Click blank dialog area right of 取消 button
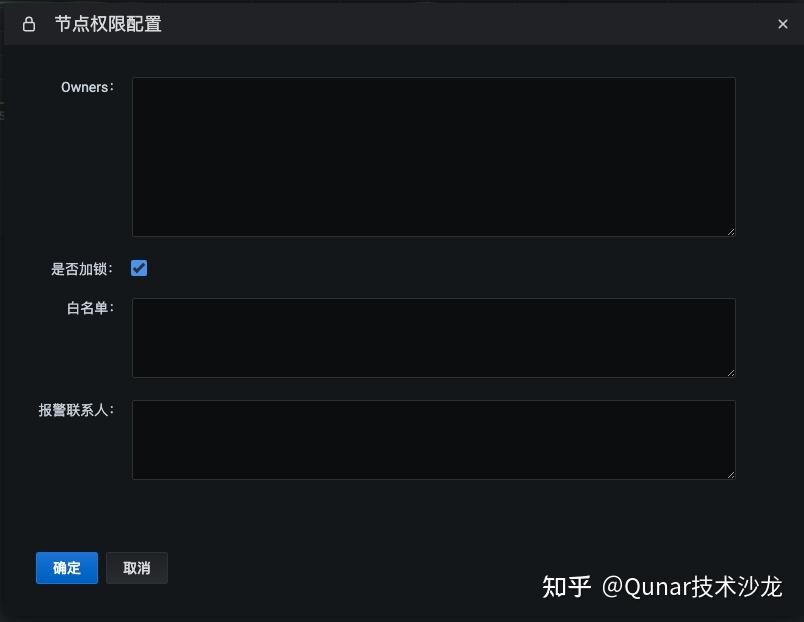Viewport: 804px width, 622px height. click(x=330, y=568)
